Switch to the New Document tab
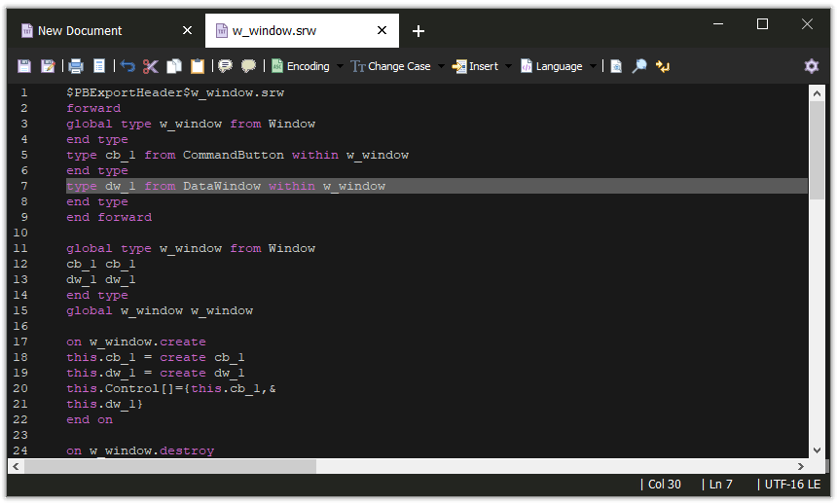 [x=80, y=31]
